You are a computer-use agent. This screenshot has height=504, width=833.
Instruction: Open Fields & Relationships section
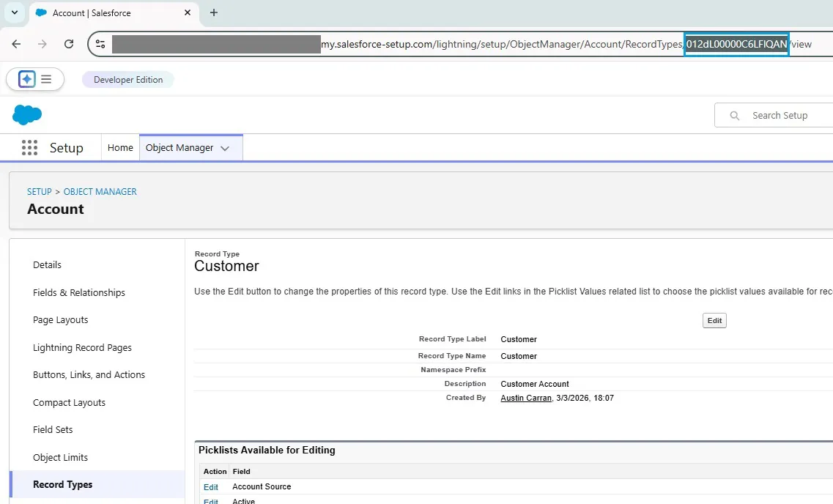[x=78, y=292]
